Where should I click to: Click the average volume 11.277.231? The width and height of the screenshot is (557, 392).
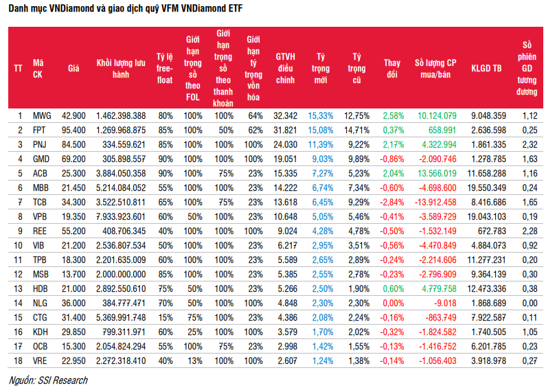click(487, 260)
